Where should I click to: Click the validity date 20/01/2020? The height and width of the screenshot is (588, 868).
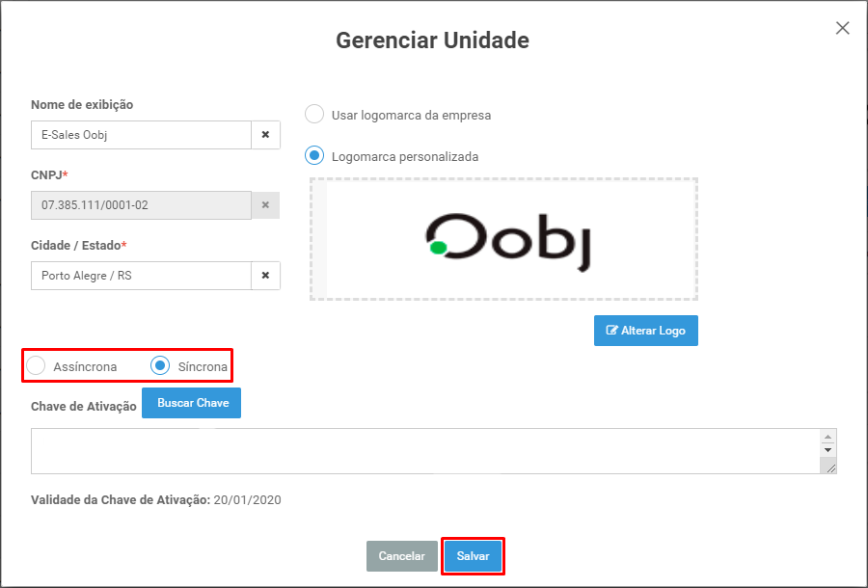coord(248,500)
